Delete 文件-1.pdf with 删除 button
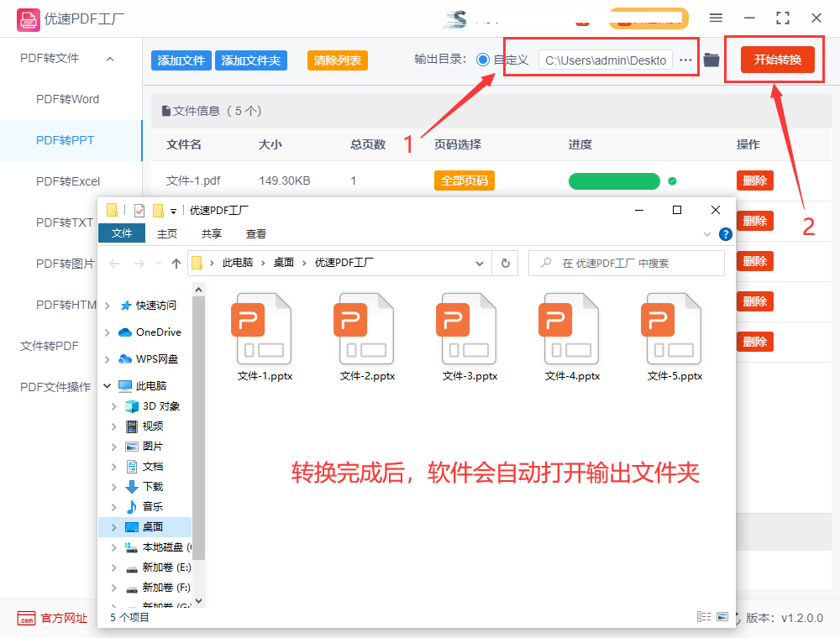 coord(755,181)
